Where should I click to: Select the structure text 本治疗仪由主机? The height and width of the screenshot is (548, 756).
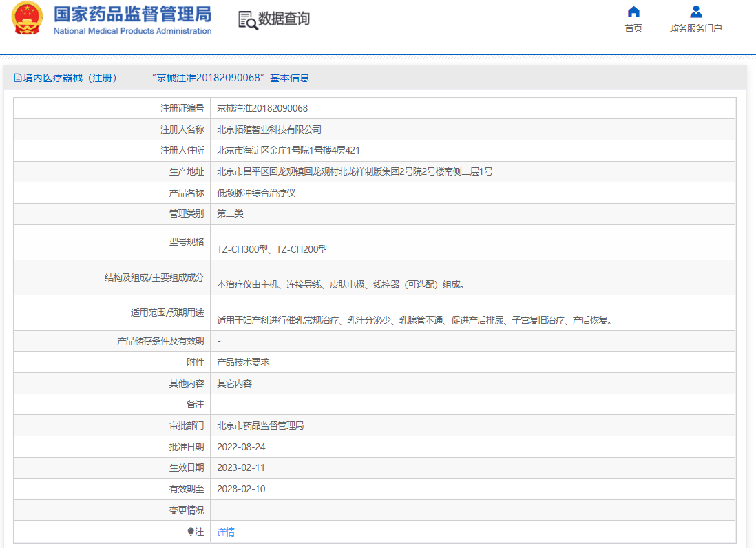click(341, 284)
